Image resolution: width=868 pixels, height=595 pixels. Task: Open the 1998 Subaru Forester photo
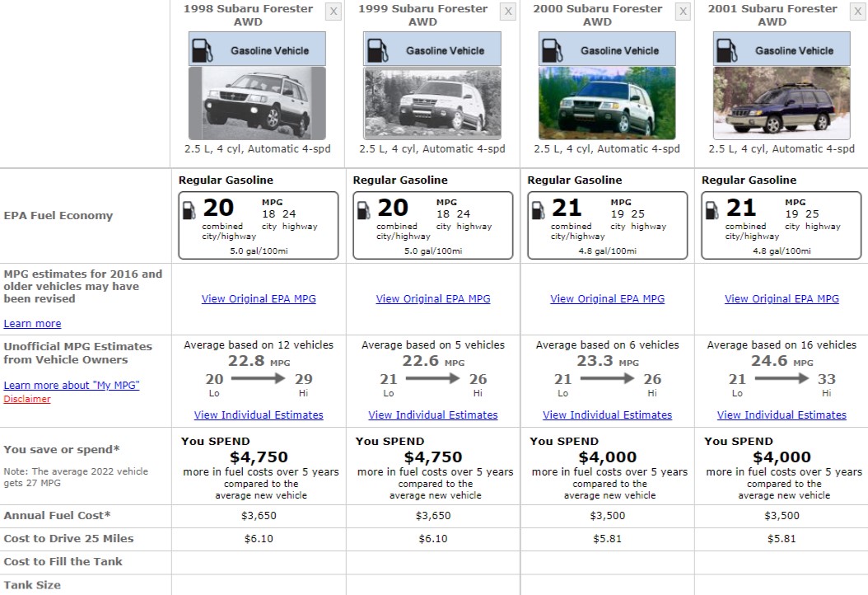click(258, 103)
